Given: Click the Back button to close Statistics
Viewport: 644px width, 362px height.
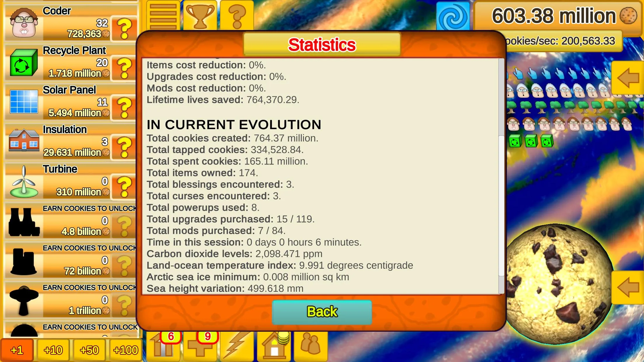Looking at the screenshot, I should pos(322,312).
